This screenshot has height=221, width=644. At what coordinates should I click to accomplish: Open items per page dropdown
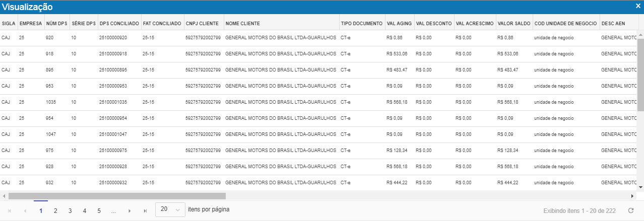click(170, 209)
